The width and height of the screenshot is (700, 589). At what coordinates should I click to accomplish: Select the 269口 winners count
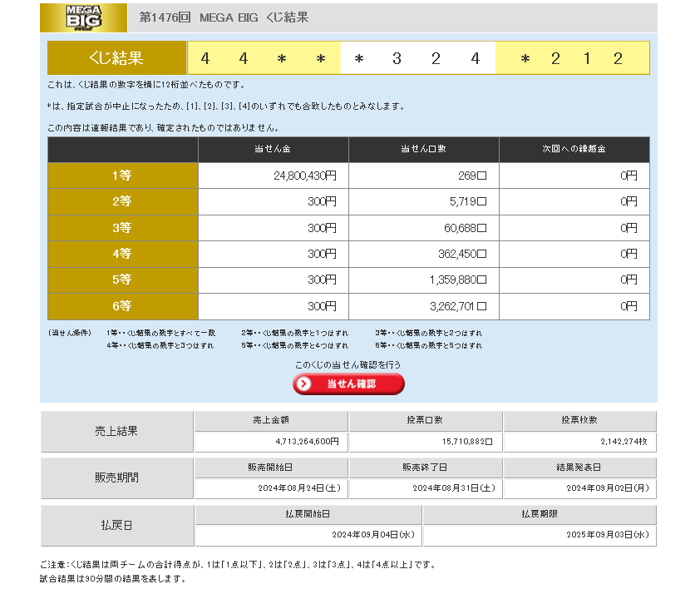[x=472, y=176]
